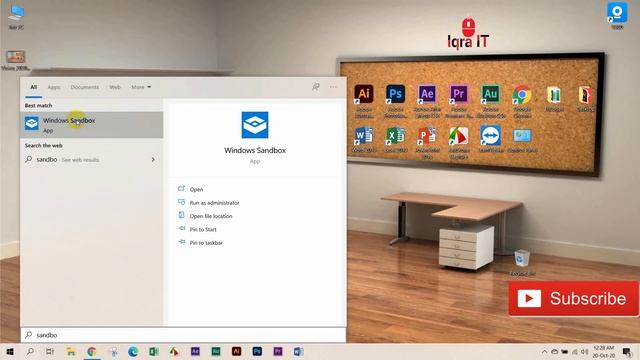This screenshot has width=640, height=360.
Task: Switch to the Documents search tab
Action: point(84,87)
